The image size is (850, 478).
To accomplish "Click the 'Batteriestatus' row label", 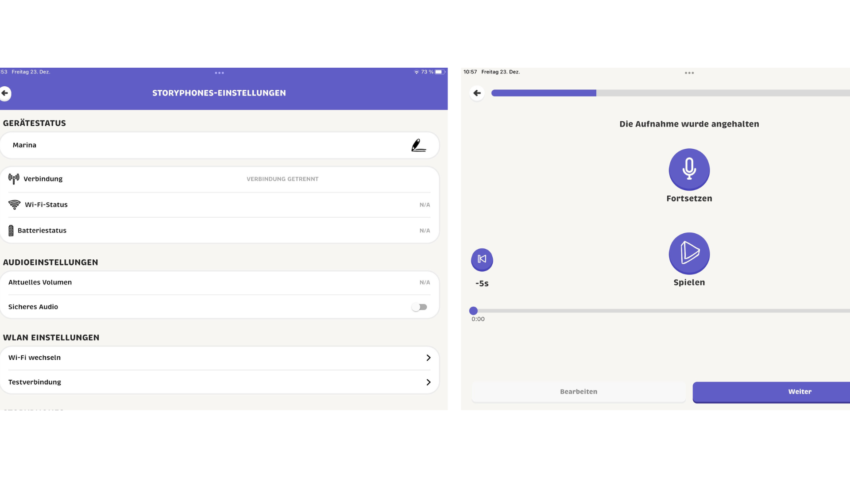I will (x=42, y=230).
